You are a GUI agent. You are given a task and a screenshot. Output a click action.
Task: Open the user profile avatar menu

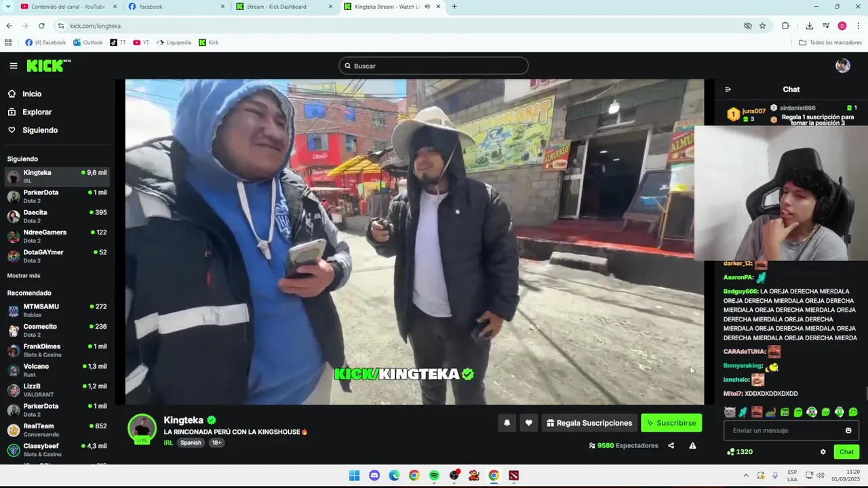[843, 66]
